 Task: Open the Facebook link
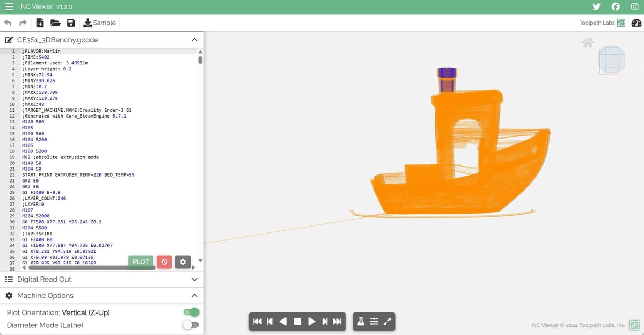(x=616, y=6)
